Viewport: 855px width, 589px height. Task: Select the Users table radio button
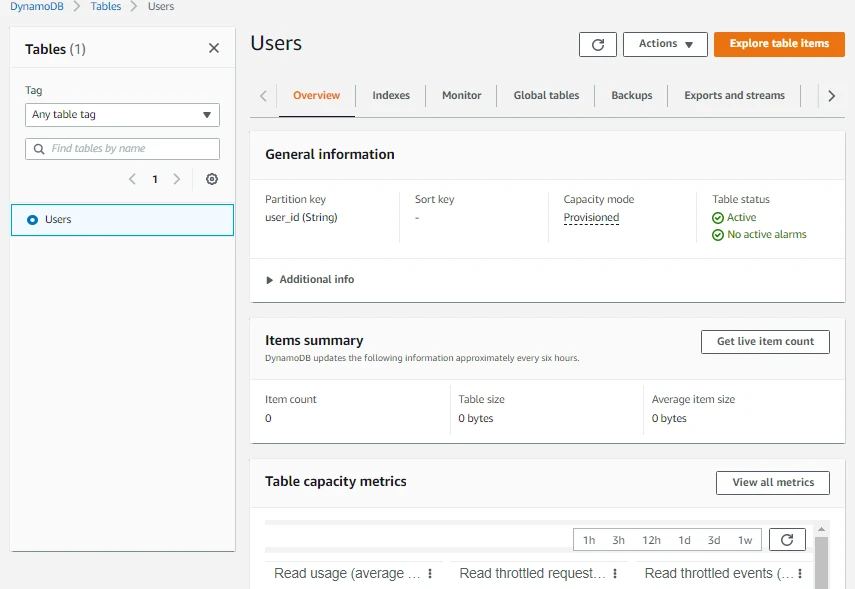click(x=33, y=220)
